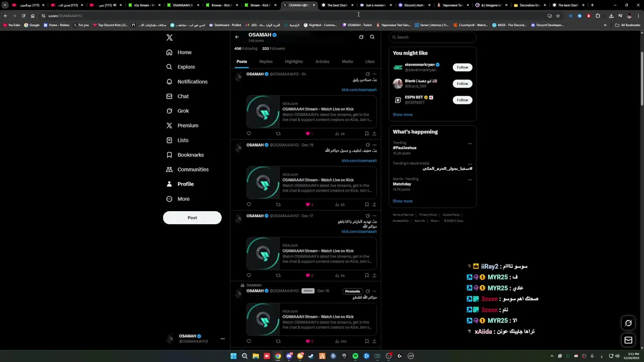Click the X logo in the sidebar
The image size is (644, 362).
point(170,38)
